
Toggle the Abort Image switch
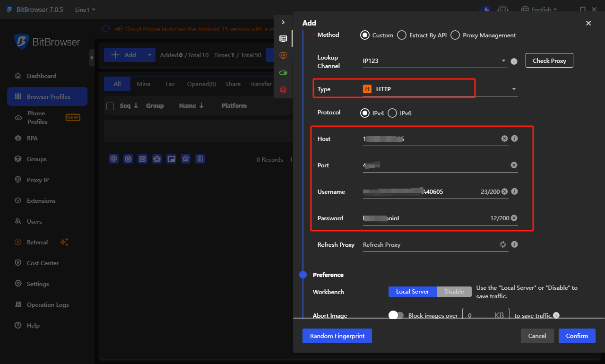(x=396, y=315)
